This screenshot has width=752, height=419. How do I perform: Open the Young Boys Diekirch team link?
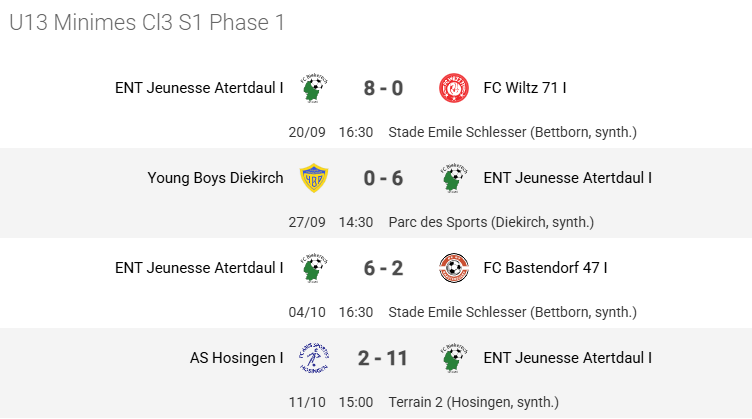[x=215, y=178]
